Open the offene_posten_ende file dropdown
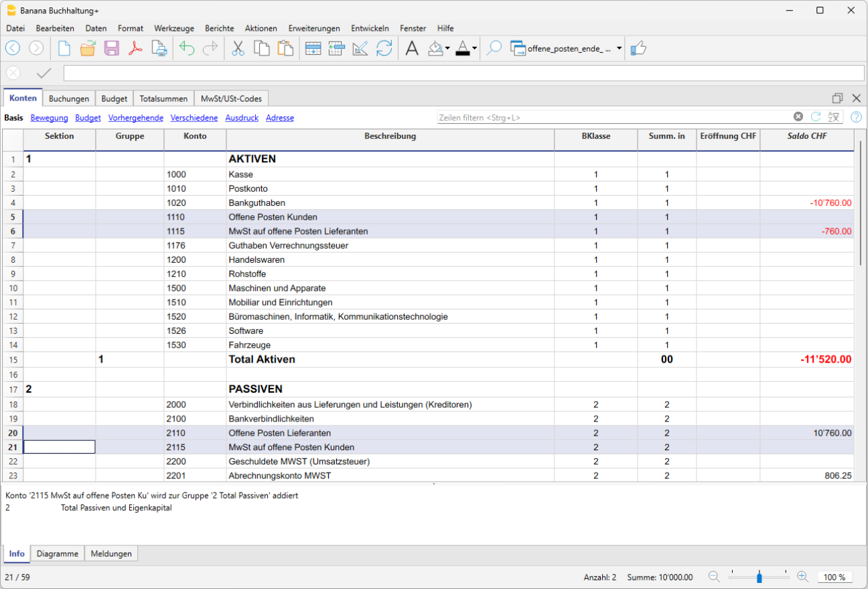Screen dimensions: 868x589 (x=620, y=48)
